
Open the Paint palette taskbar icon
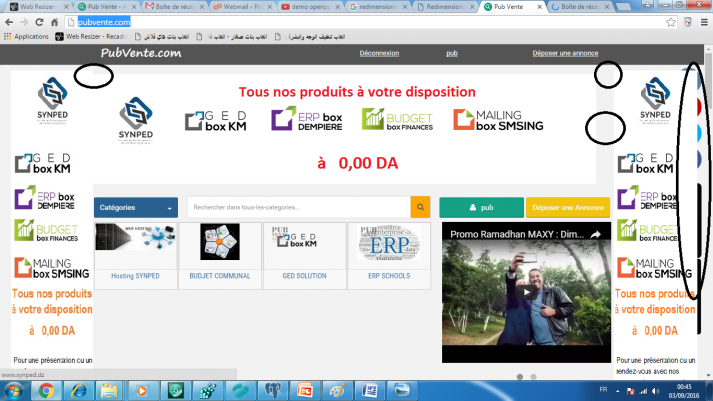point(337,391)
